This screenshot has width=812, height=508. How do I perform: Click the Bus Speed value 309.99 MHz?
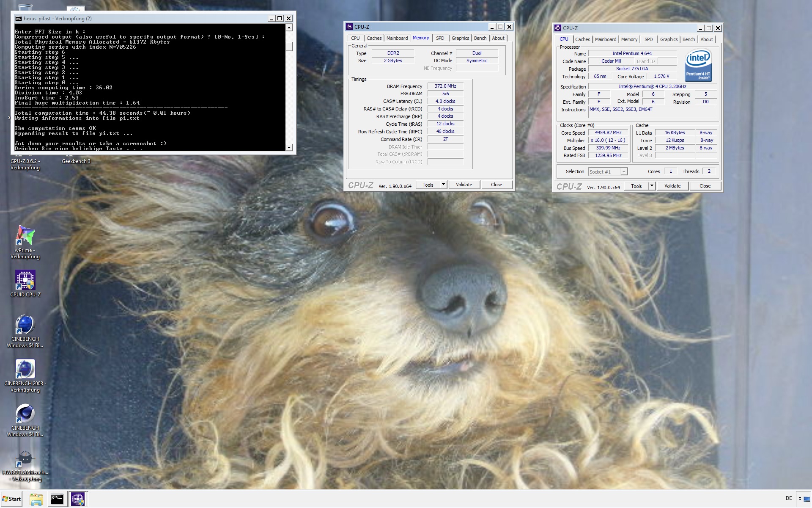pos(608,148)
